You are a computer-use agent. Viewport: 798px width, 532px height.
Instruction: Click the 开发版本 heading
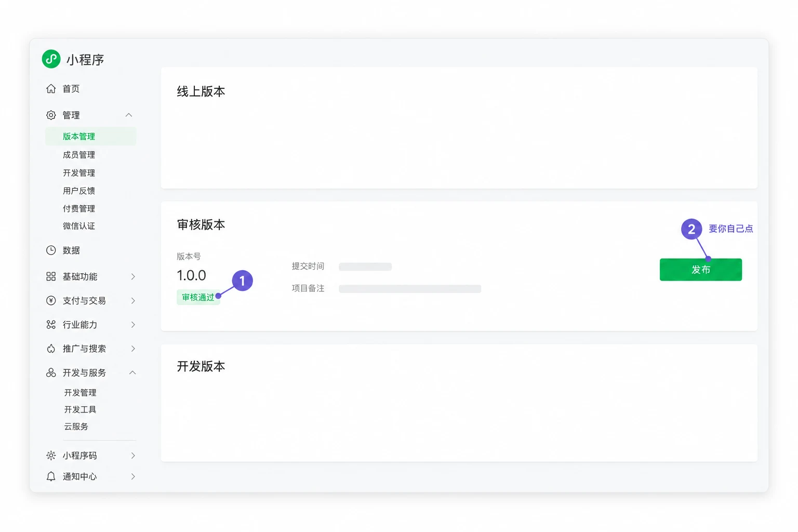click(201, 366)
